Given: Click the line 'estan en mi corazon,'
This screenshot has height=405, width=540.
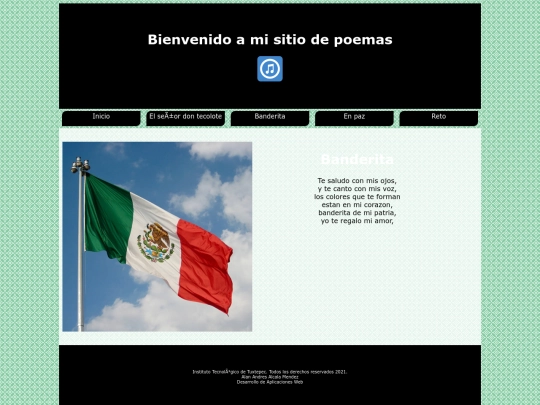Looking at the screenshot, I should 357,205.
